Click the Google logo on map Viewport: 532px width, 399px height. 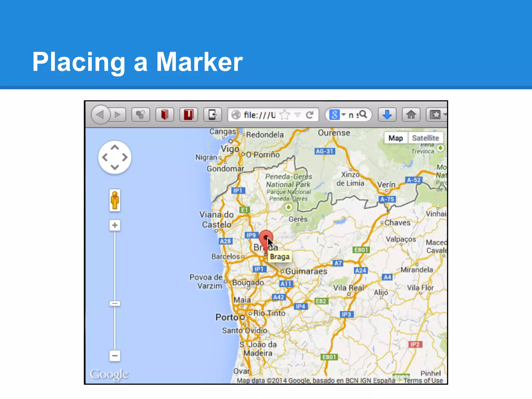[x=109, y=375]
